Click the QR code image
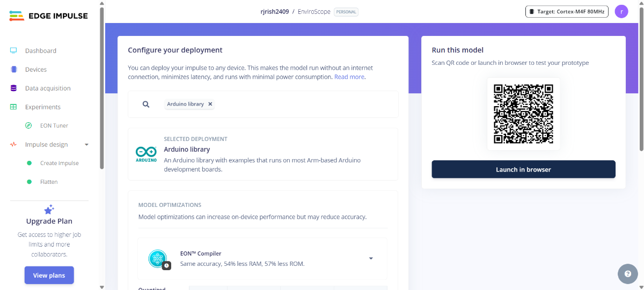The image size is (644, 290). pyautogui.click(x=523, y=114)
